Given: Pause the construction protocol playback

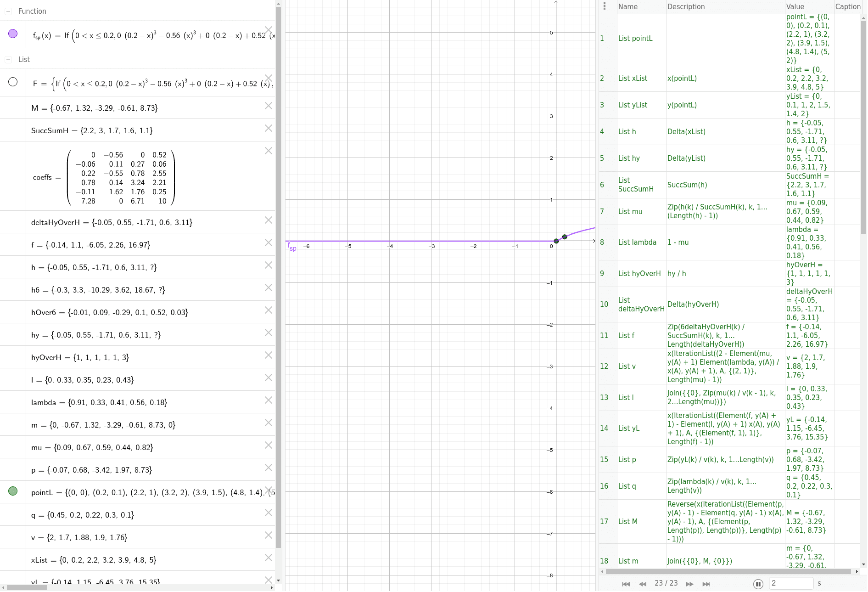Looking at the screenshot, I should [x=758, y=583].
